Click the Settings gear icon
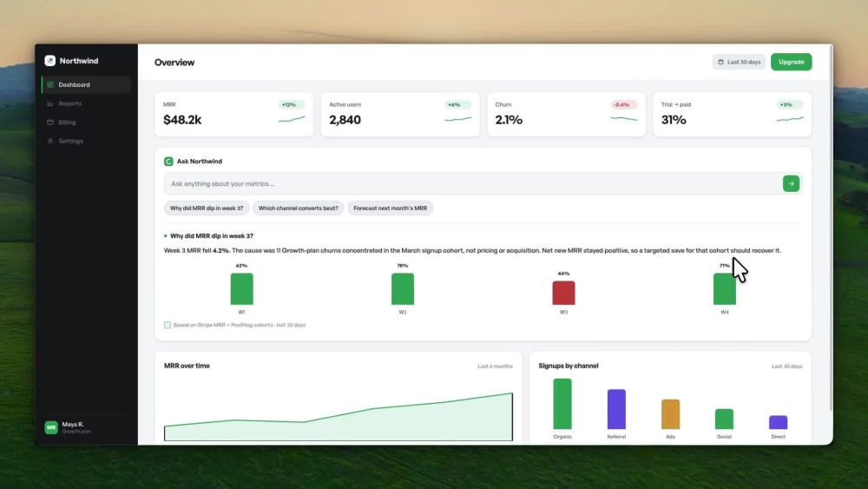This screenshot has height=489, width=868. pos(50,142)
